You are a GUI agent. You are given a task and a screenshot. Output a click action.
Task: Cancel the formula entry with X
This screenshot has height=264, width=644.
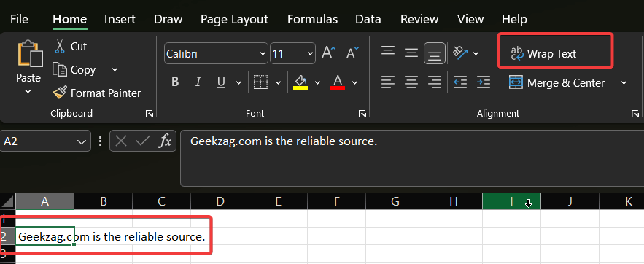[x=121, y=141]
